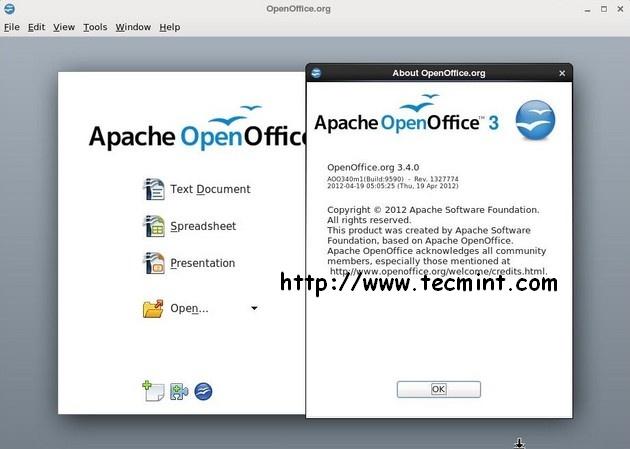Click the AOO340m1 build number line
Image resolution: width=630 pixels, height=449 pixels.
click(x=393, y=179)
